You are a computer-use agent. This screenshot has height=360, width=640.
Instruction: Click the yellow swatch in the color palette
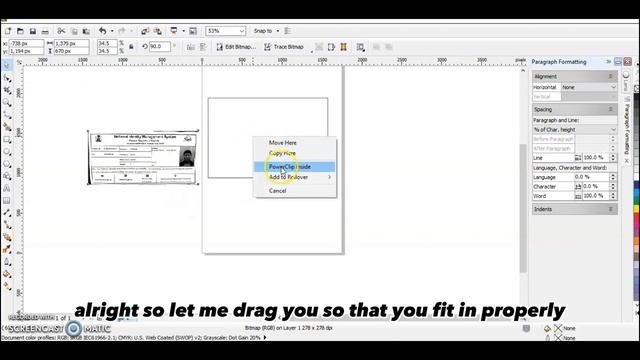[x=636, y=209]
